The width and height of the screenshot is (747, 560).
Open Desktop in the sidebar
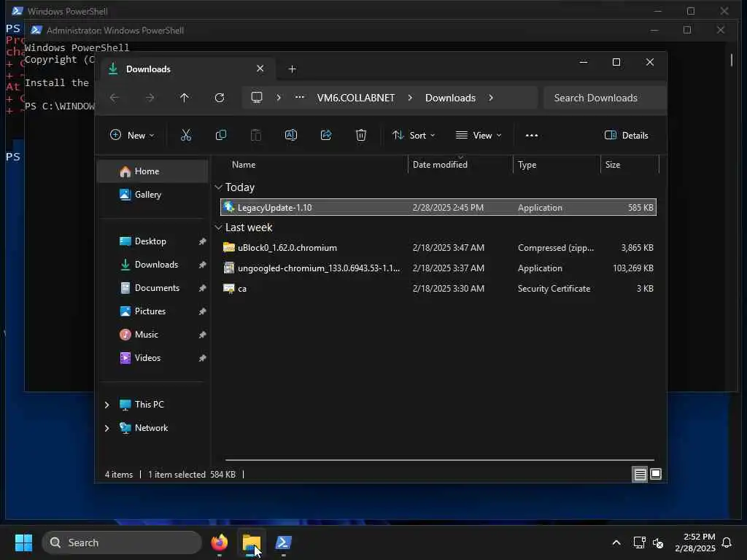point(152,241)
